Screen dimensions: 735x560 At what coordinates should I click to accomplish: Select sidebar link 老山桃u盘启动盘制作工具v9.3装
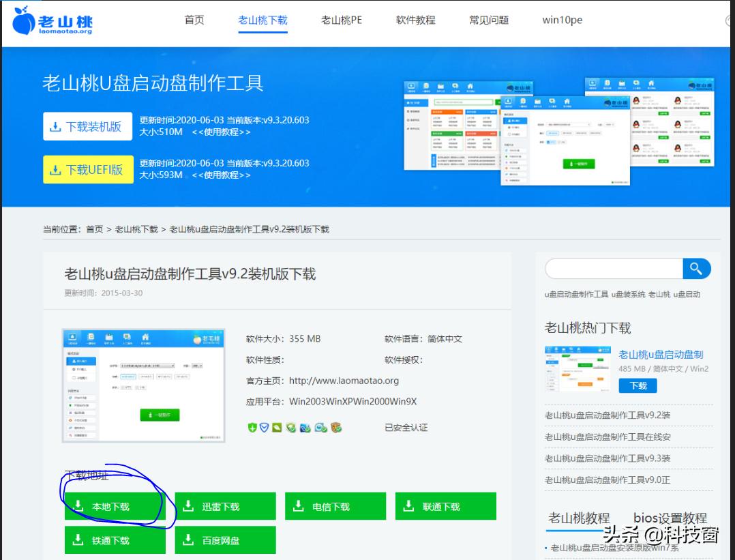[x=608, y=458]
